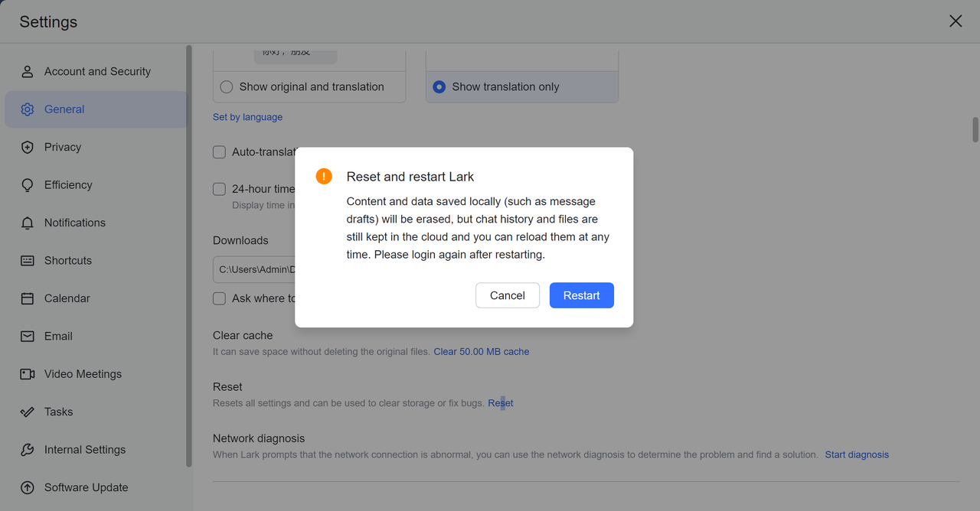Cancel the reset dialog
The width and height of the screenshot is (980, 511).
pyautogui.click(x=507, y=295)
